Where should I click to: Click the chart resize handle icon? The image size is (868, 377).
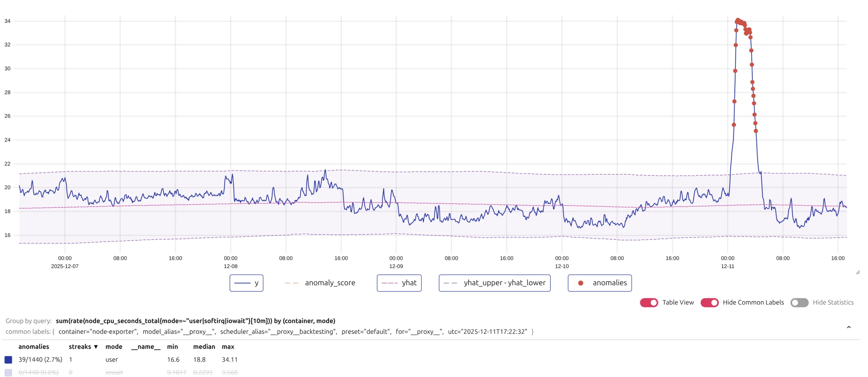tap(858, 272)
